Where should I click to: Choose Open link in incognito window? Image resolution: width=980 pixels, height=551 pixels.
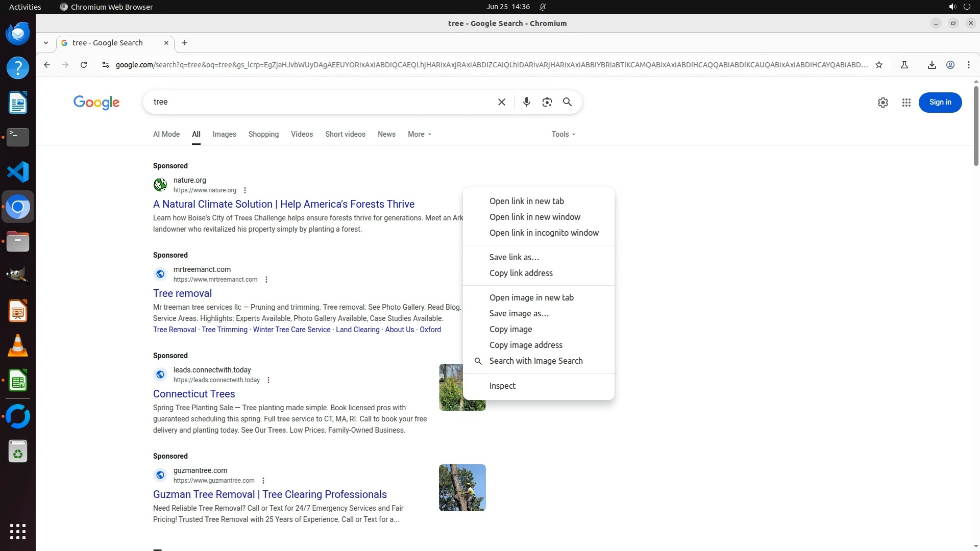coord(544,233)
